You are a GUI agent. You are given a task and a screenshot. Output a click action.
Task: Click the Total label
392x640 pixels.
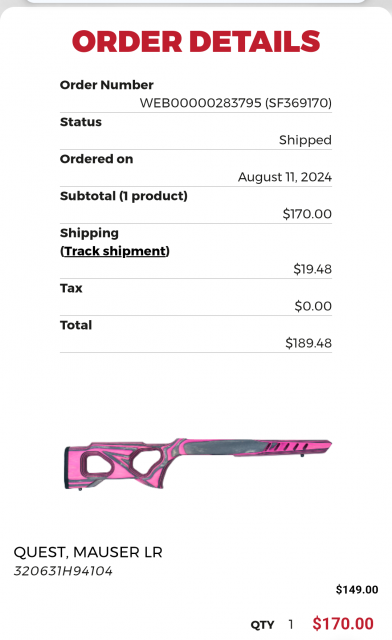coord(76,325)
